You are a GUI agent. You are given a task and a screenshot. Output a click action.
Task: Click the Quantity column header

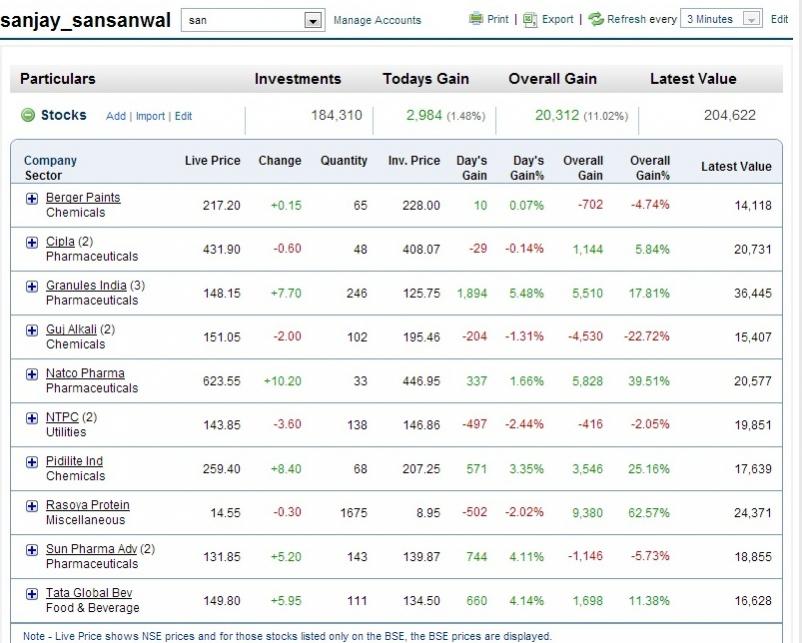(x=344, y=161)
